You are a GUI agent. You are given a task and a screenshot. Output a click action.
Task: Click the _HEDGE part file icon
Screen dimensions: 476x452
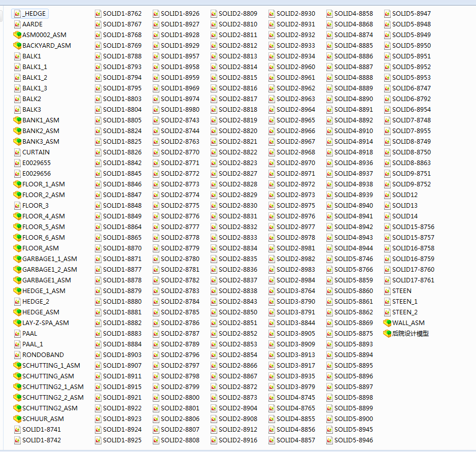coord(17,14)
